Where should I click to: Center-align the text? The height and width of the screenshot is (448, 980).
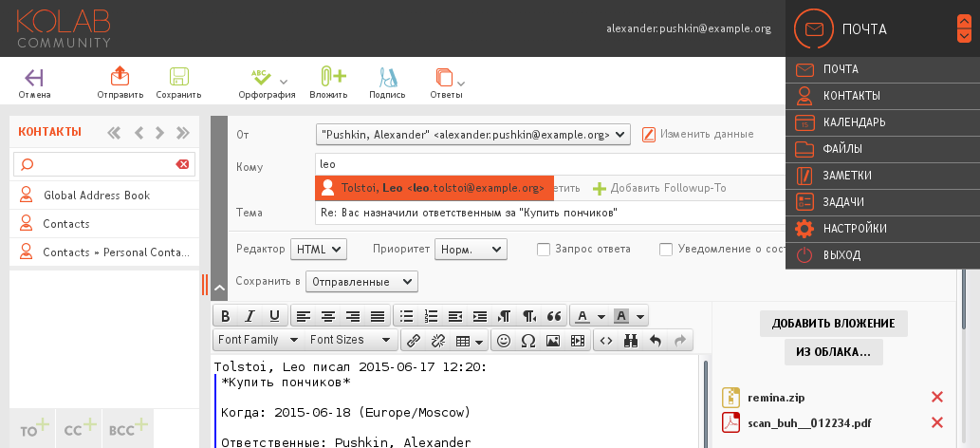coord(328,317)
